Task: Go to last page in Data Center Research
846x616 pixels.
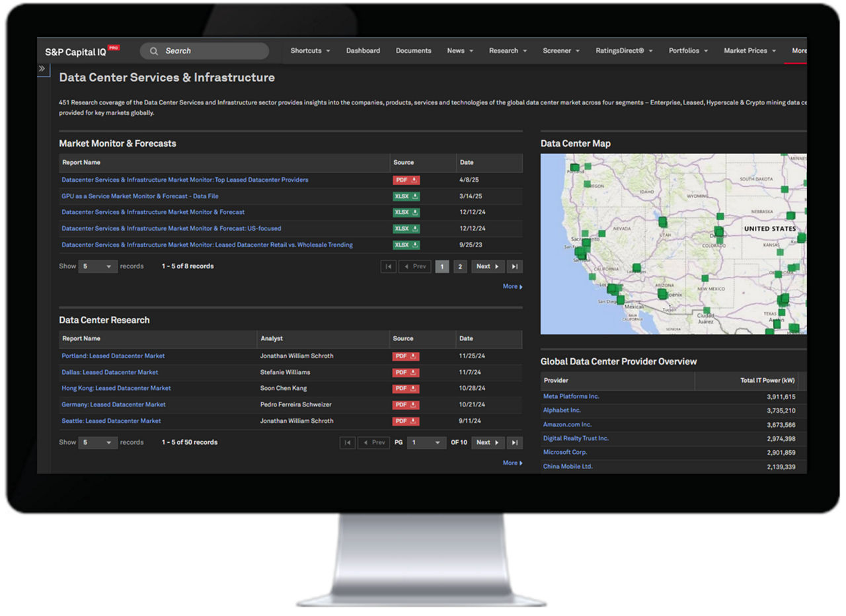Action: click(x=515, y=443)
